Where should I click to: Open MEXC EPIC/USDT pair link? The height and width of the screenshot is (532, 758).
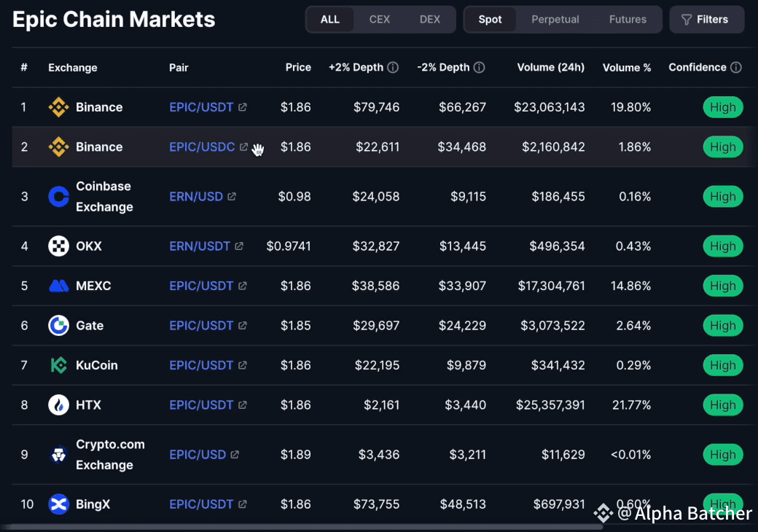pyautogui.click(x=201, y=286)
